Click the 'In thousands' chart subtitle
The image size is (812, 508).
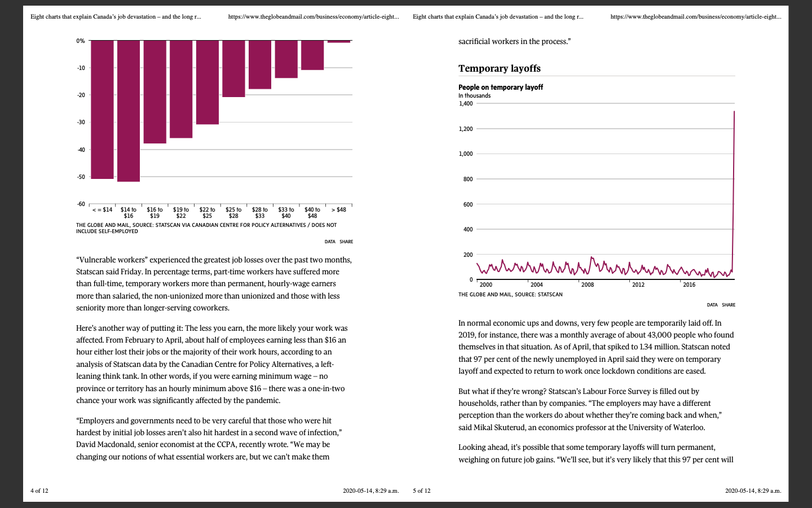[474, 95]
